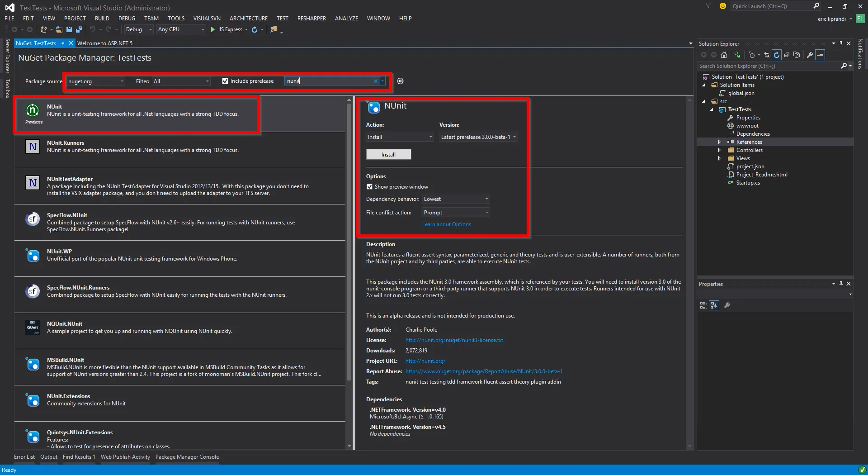Select SpecFlow.NUnit package in list
Viewport: 868px width, 475px height.
point(180,222)
